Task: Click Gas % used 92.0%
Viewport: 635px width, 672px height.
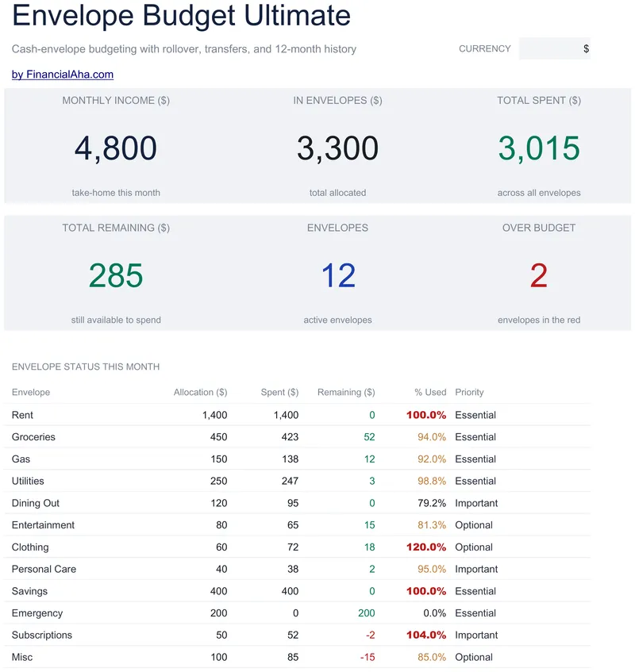Action: click(x=432, y=459)
